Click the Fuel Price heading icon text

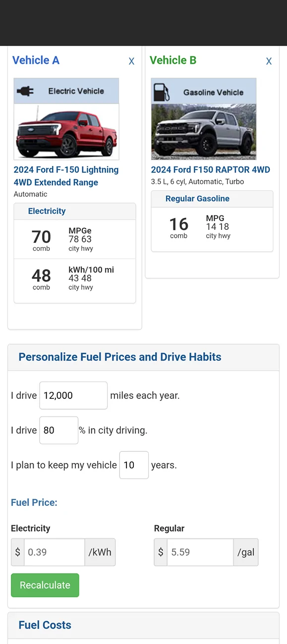point(34,502)
